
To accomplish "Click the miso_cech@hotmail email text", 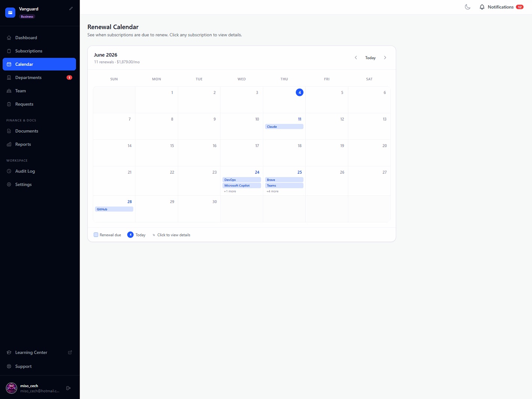I will tap(40, 391).
